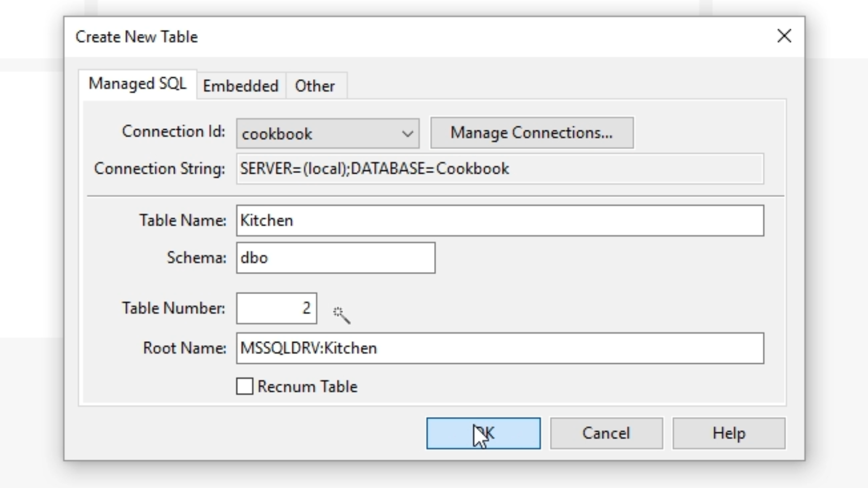Screen dimensions: 868x488
Task: Enable the Recnum Table checkbox
Action: (x=245, y=387)
